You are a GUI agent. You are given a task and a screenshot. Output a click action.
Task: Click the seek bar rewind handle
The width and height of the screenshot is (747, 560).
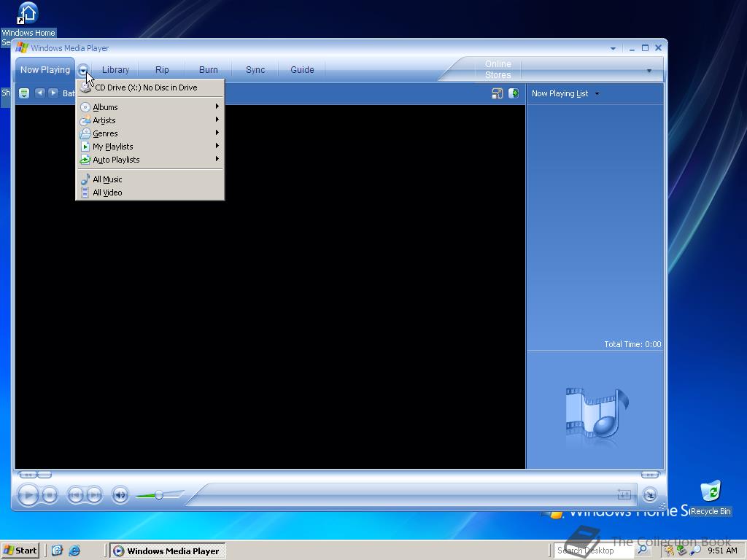point(28,474)
